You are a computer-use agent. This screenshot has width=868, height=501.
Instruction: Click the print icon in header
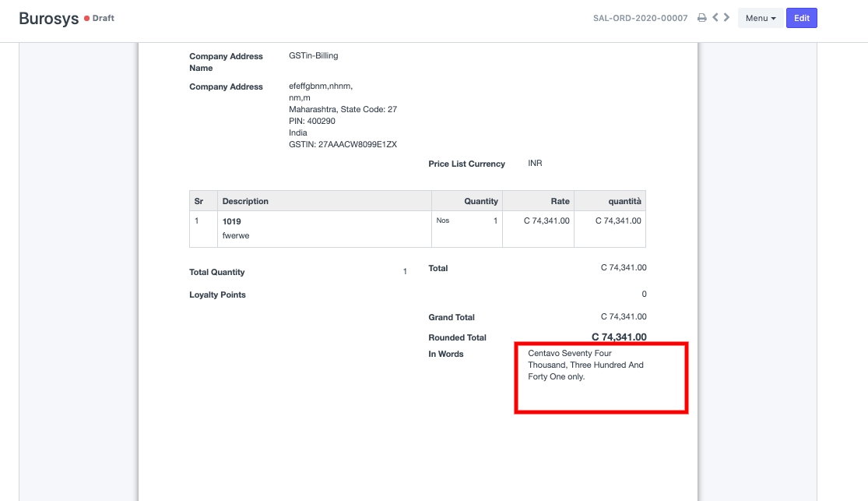click(701, 18)
